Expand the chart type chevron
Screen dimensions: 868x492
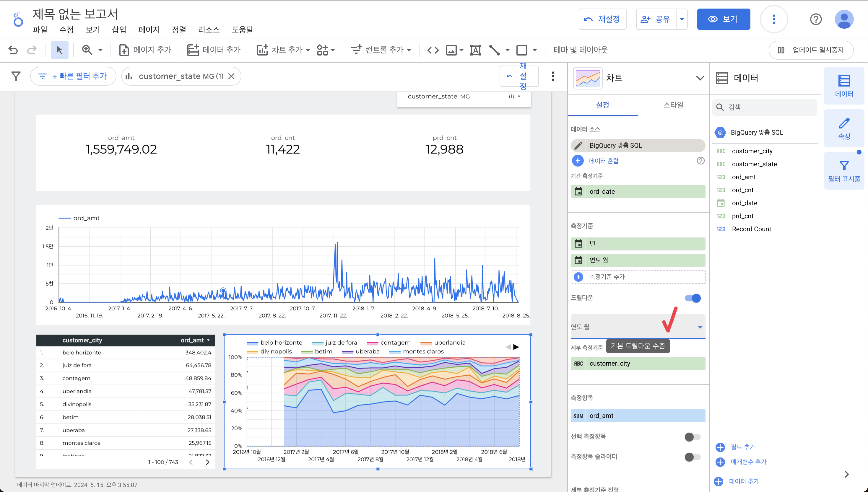pyautogui.click(x=700, y=78)
